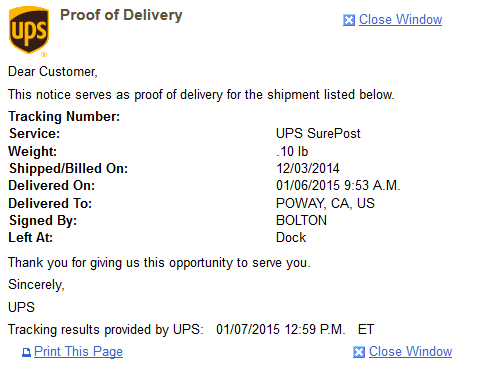Click the UPS shield logo
Screen dimensions: 480x384
click(29, 30)
